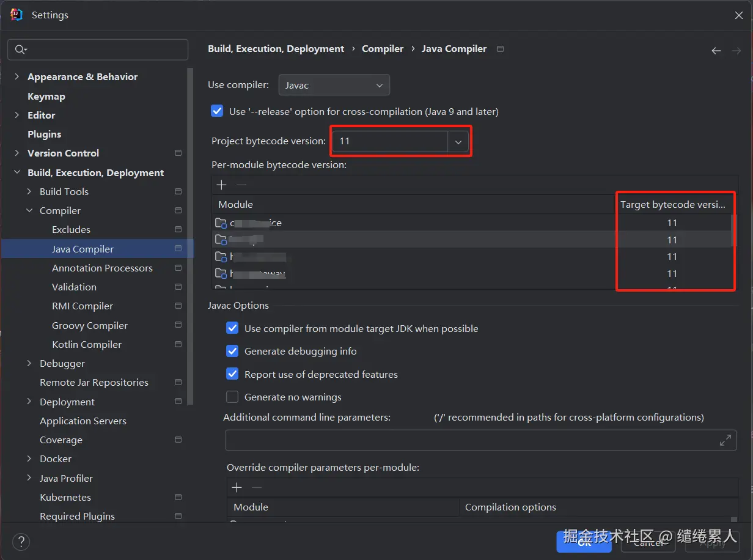Expand the Java Profiler node
The width and height of the screenshot is (753, 560).
point(29,478)
